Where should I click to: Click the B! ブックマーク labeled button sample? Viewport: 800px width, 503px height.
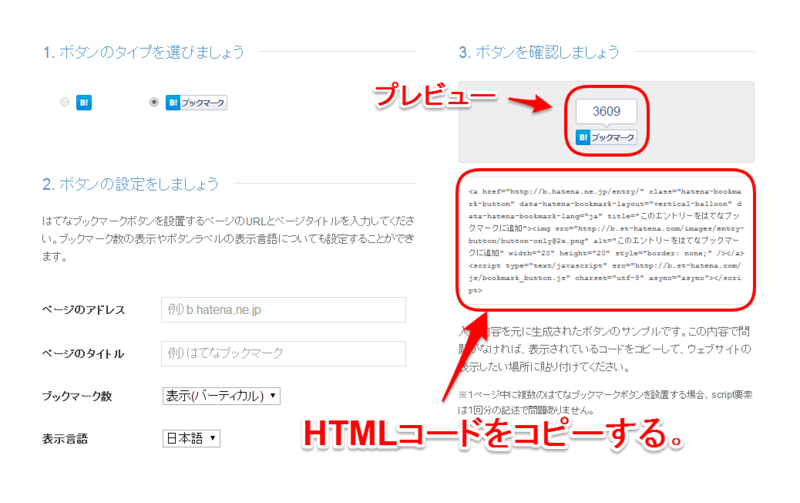coord(196,103)
